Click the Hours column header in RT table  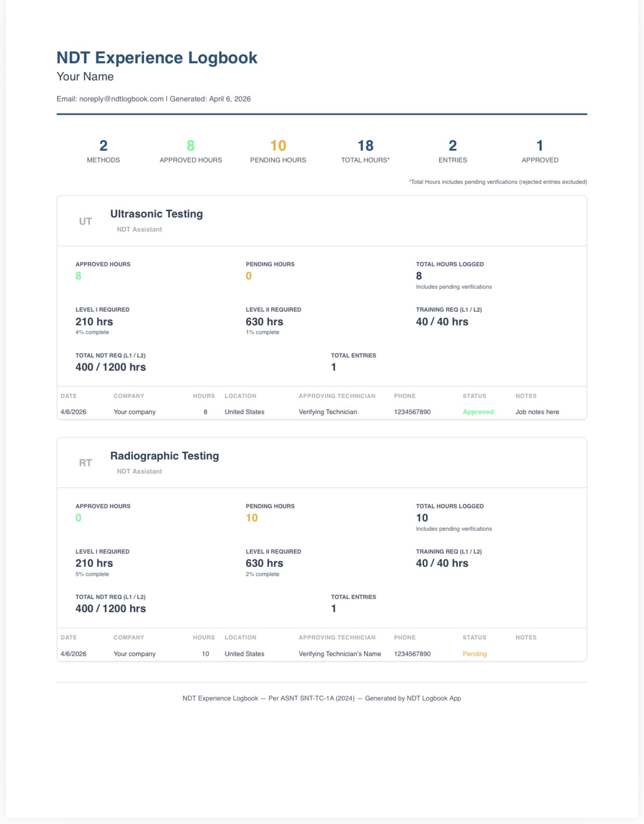click(203, 638)
